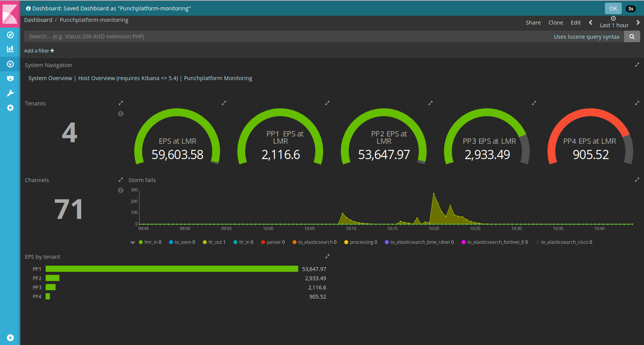Open Edit menu item
The image size is (644, 345).
tap(575, 23)
